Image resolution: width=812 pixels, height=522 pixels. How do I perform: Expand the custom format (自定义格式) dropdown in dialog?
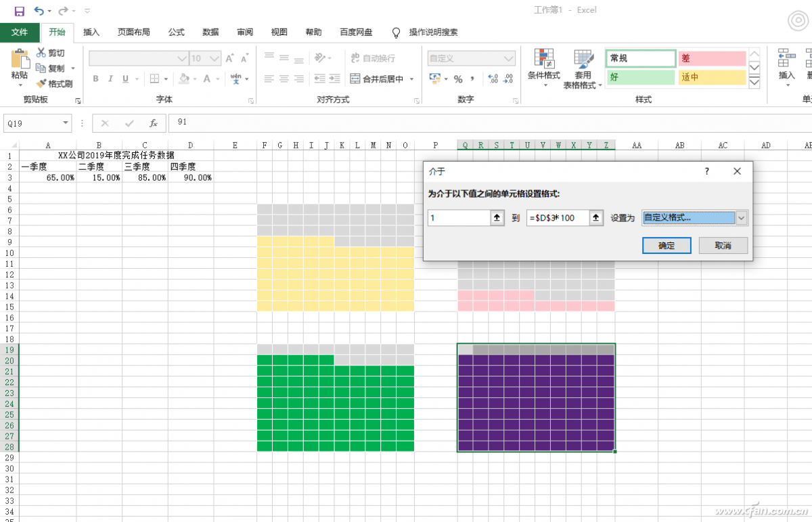[742, 218]
